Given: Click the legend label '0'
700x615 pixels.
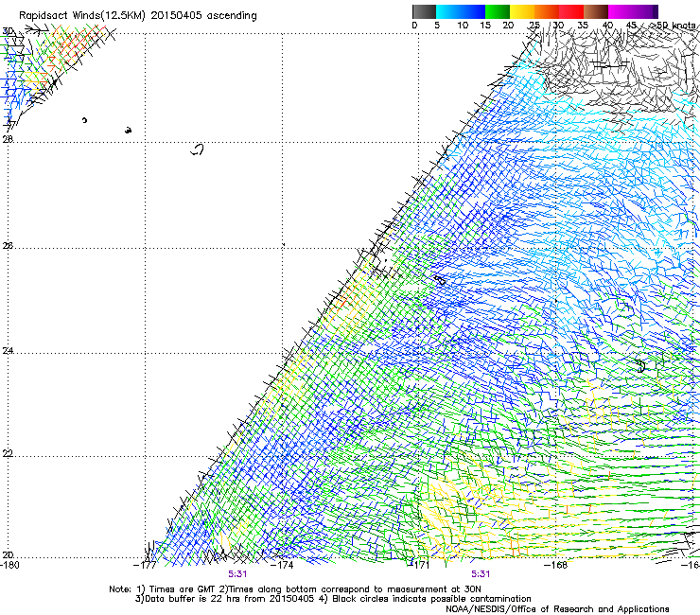Looking at the screenshot, I should click(x=414, y=26).
